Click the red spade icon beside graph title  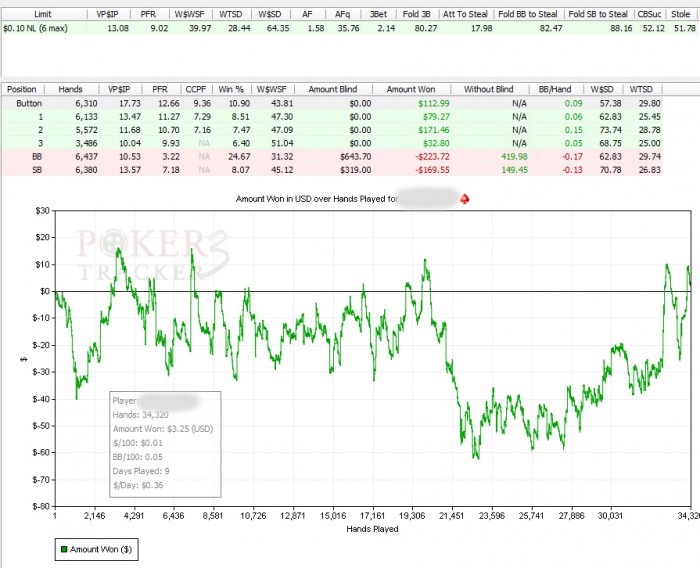pos(464,200)
